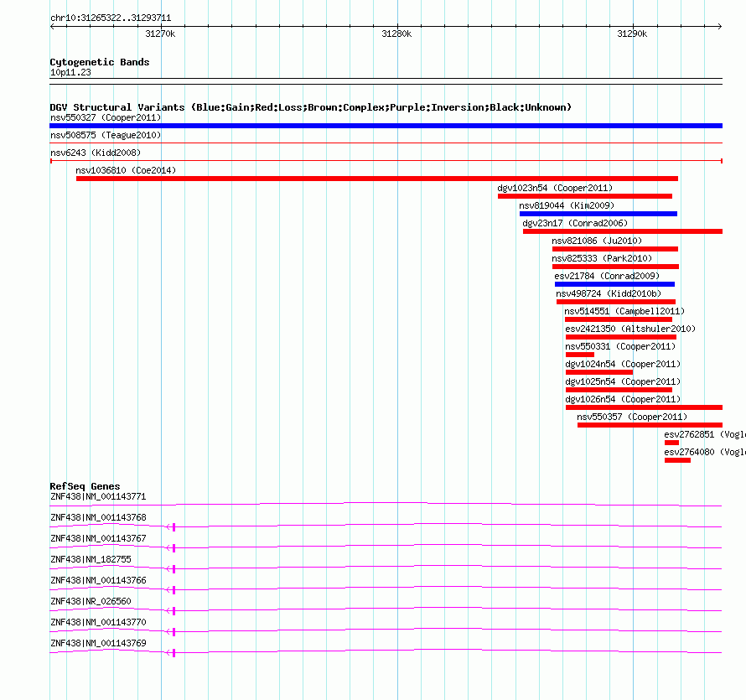This screenshot has height=700, width=746.
Task: Open ZNF438|NR_026560 transcript
Action: pyautogui.click(x=91, y=601)
